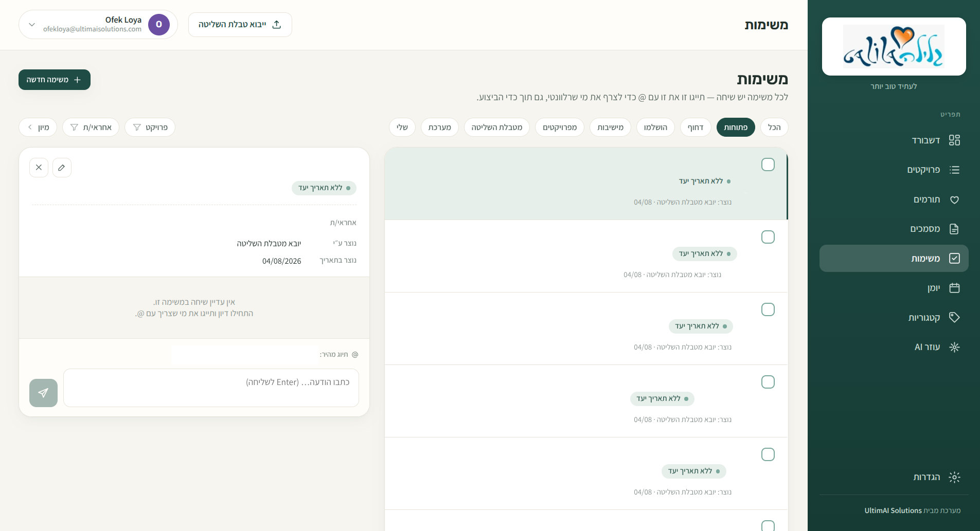The height and width of the screenshot is (531, 980).
Task: Open the מיון sort dropdown
Action: [38, 127]
